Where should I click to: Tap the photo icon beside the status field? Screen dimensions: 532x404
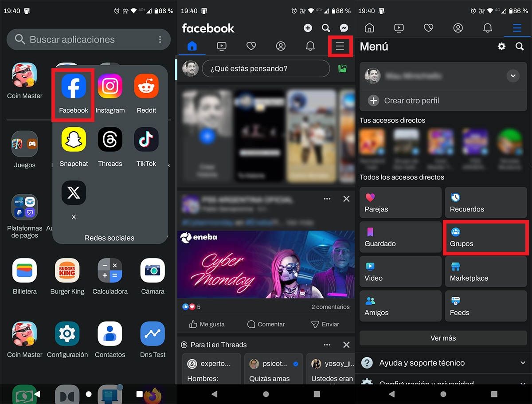pos(342,69)
